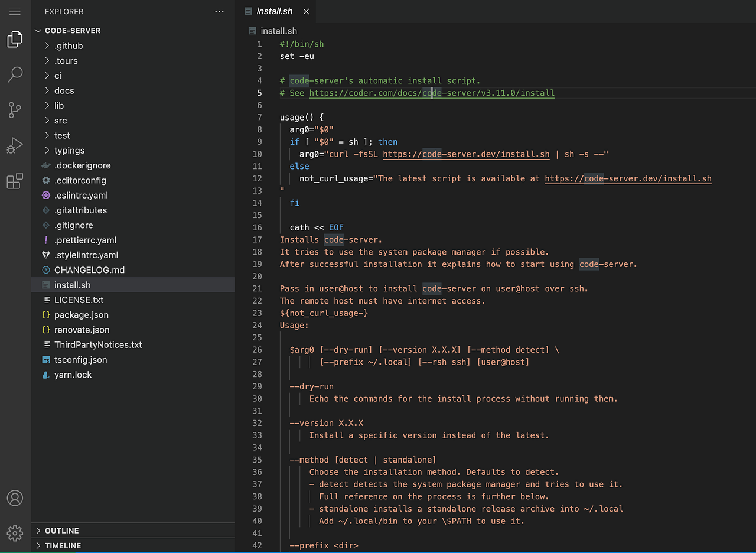Open the LICENSE.txt file

pyautogui.click(x=133, y=300)
